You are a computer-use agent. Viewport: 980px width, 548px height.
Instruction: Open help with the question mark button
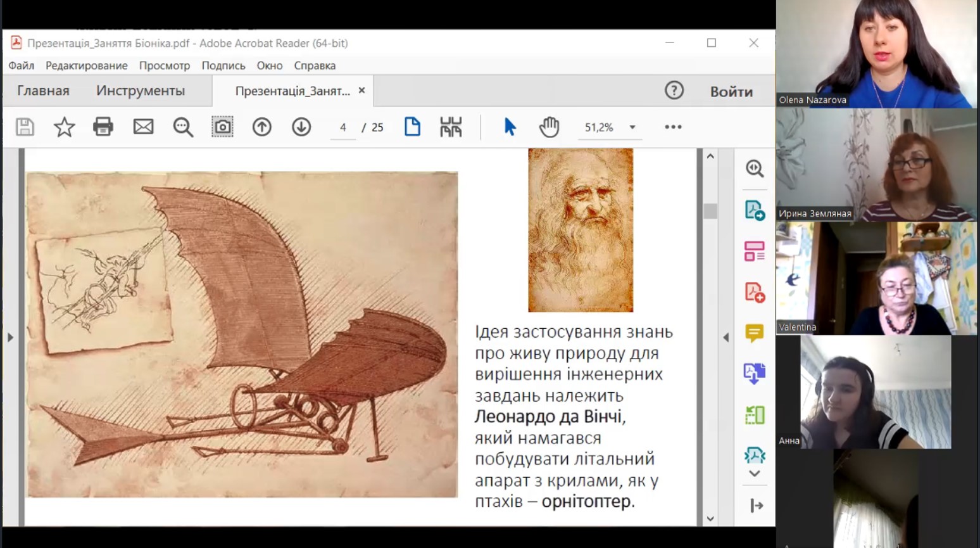[x=674, y=91]
